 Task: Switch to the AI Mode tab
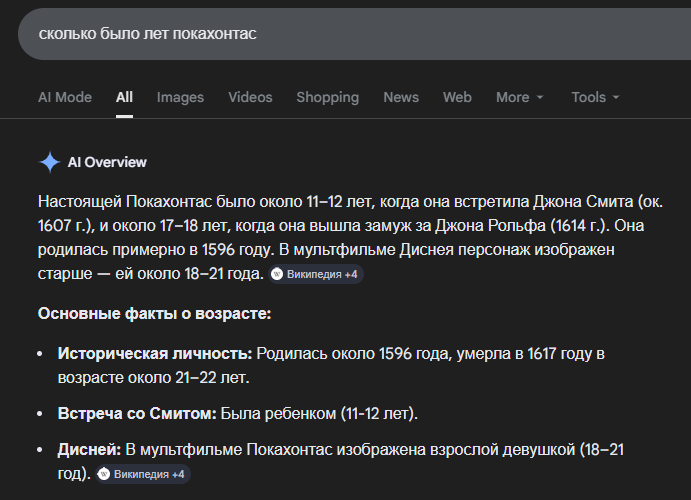[65, 97]
